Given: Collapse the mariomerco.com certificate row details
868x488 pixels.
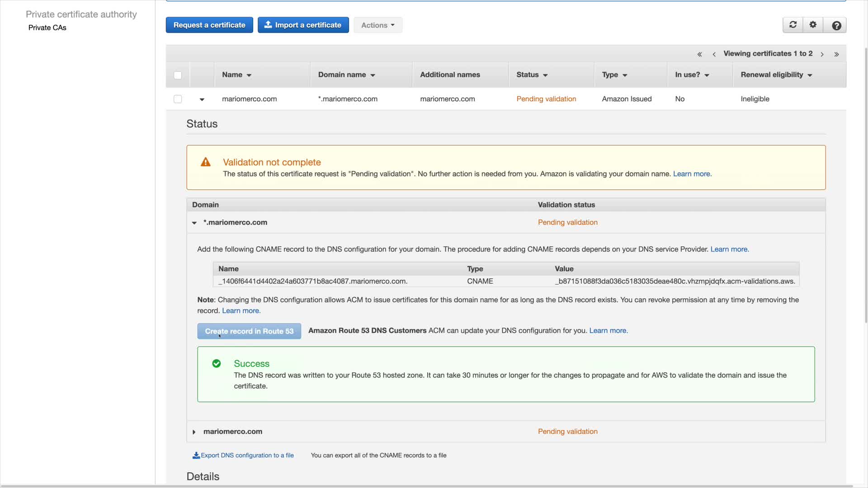Looking at the screenshot, I should point(202,99).
